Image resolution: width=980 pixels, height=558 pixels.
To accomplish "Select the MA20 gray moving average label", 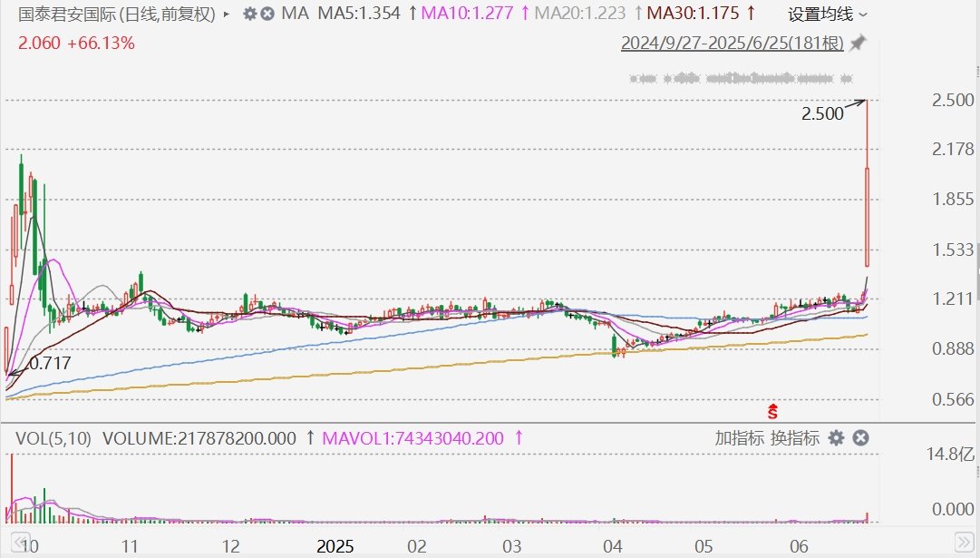I will click(x=580, y=13).
